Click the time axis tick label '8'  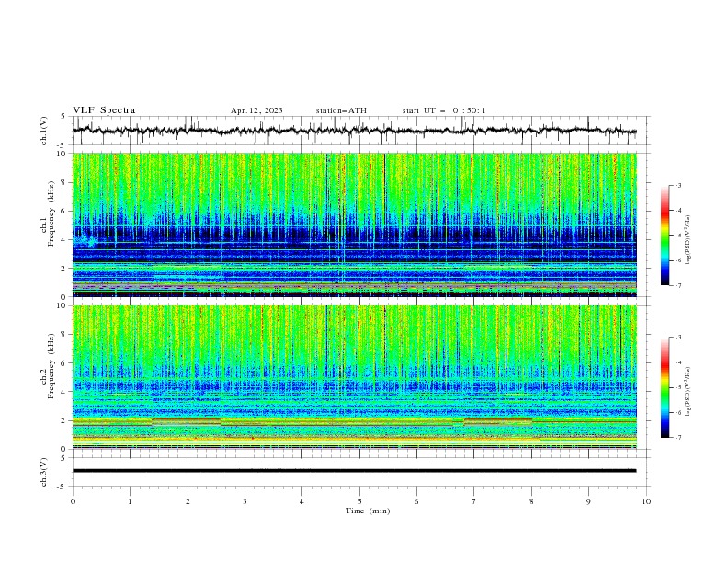(531, 501)
